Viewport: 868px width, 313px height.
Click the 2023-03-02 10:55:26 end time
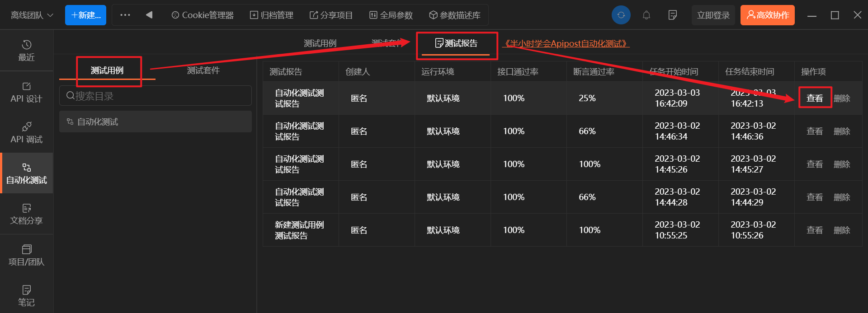[x=753, y=230]
